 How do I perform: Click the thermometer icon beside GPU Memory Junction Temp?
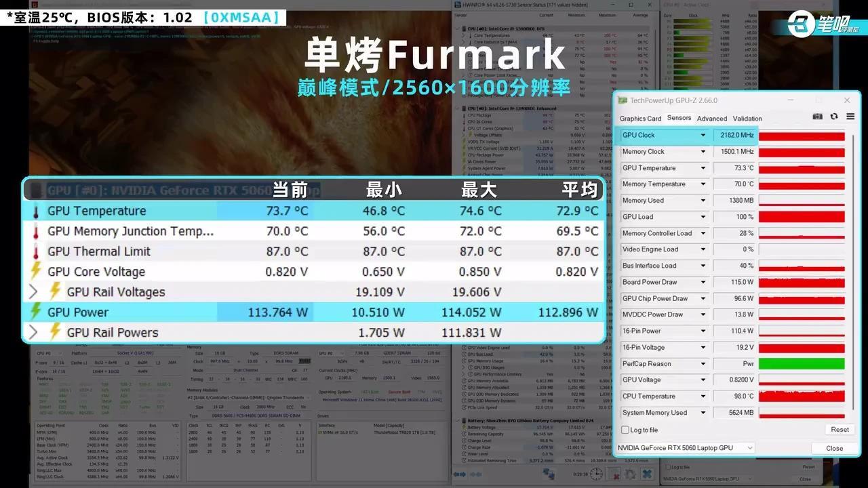click(x=35, y=231)
